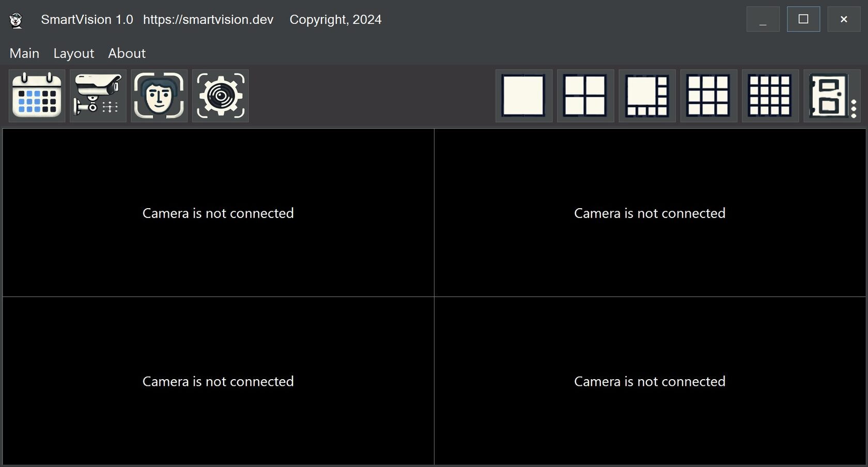
Task: Switch to 2x2 grid layout
Action: click(x=585, y=96)
